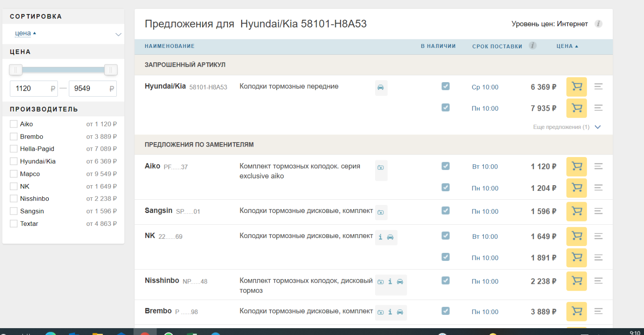Toggle Aiko manufacturer filter checkbox
The width and height of the screenshot is (644, 335).
pyautogui.click(x=14, y=124)
